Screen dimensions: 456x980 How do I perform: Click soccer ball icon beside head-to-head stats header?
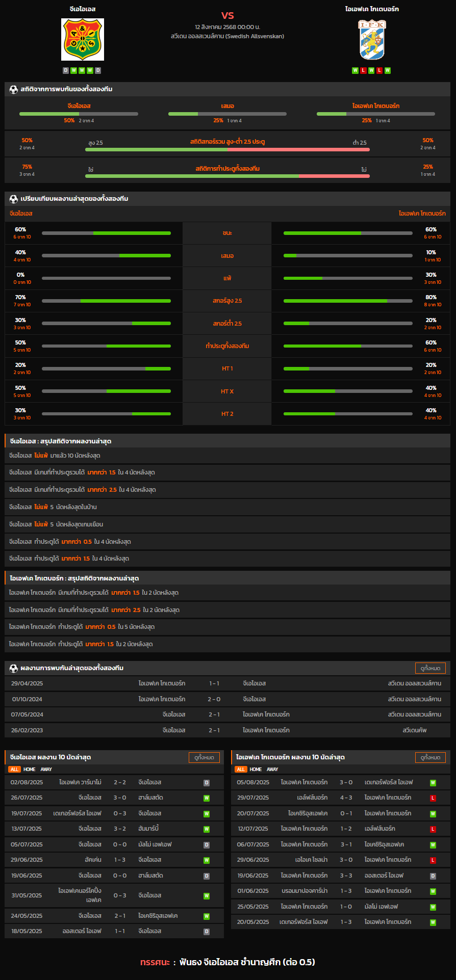click(x=14, y=89)
